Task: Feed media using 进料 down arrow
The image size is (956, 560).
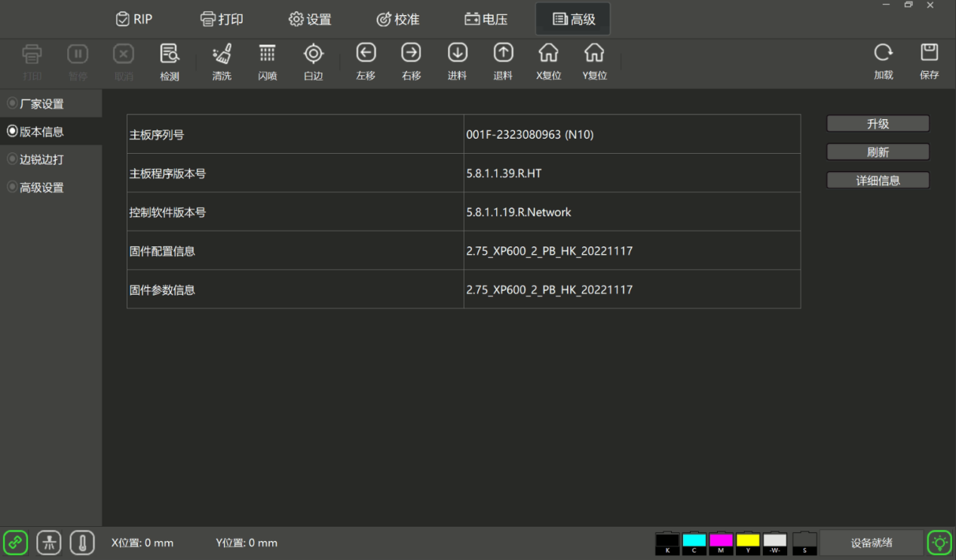Action: (x=458, y=53)
